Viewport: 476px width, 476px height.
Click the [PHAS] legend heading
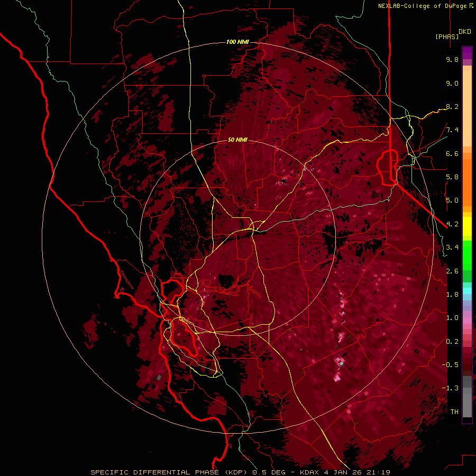[447, 36]
